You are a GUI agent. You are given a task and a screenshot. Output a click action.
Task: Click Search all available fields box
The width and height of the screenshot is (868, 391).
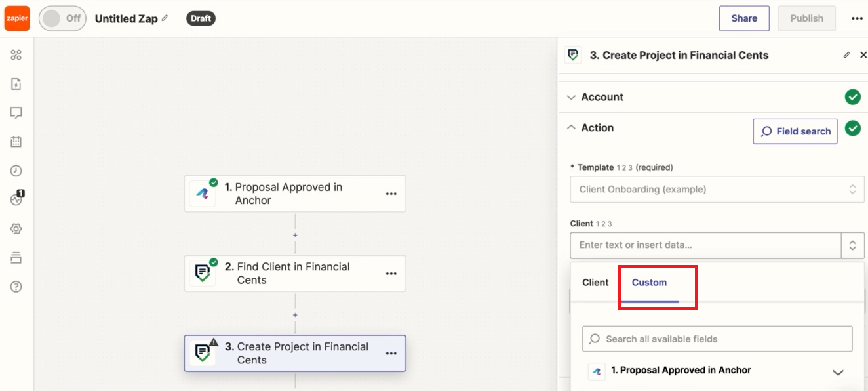pyautogui.click(x=717, y=339)
